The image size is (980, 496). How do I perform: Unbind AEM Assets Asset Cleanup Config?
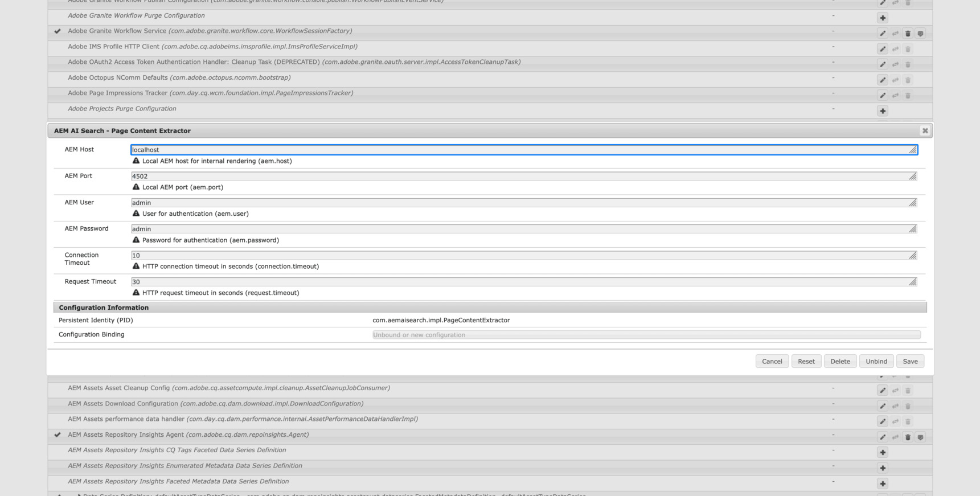tap(895, 391)
